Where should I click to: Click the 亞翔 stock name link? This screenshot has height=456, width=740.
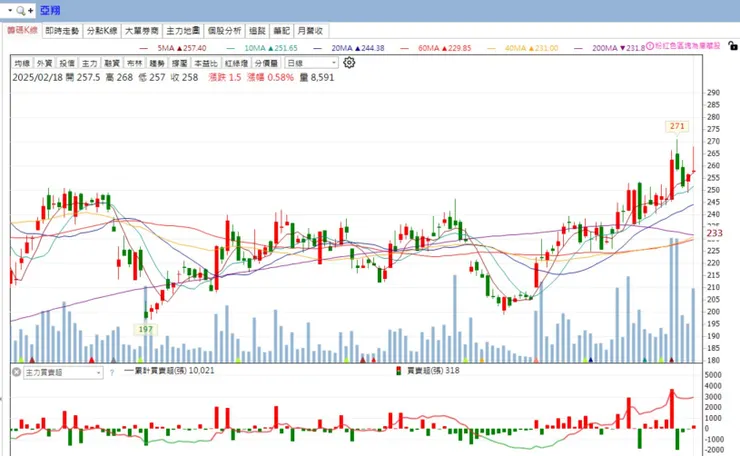click(x=50, y=10)
